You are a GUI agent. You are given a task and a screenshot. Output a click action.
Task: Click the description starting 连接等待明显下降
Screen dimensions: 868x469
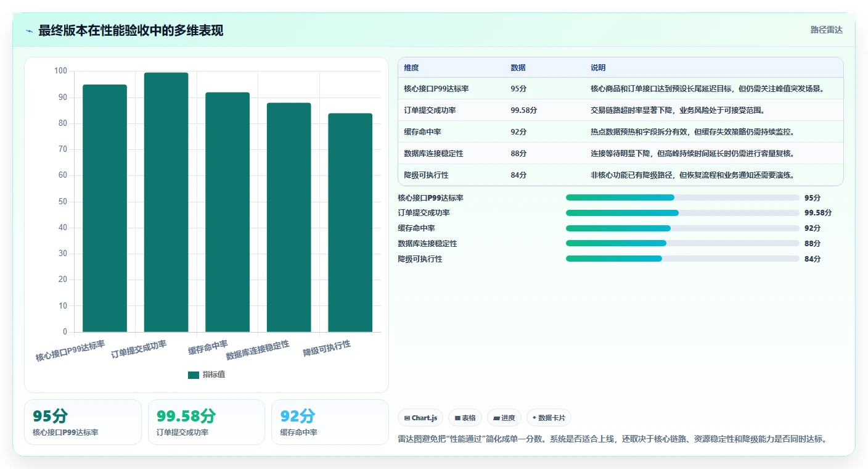pyautogui.click(x=692, y=154)
